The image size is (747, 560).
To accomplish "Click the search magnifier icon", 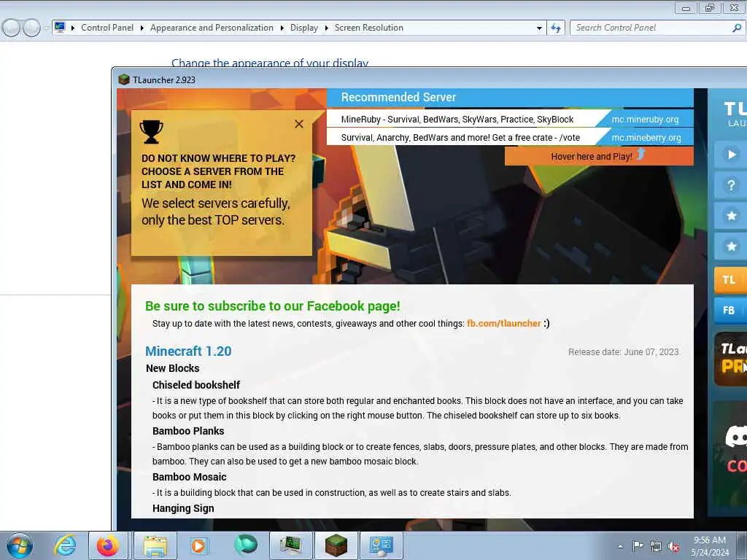I will click(x=737, y=28).
